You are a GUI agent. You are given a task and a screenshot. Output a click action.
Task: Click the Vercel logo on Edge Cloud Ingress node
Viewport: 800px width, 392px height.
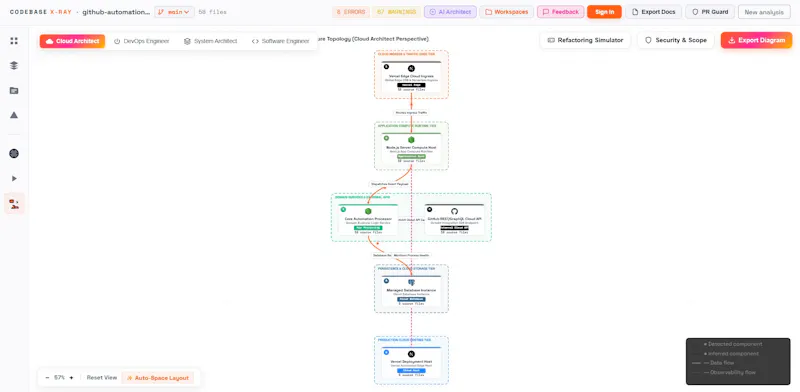(411, 68)
